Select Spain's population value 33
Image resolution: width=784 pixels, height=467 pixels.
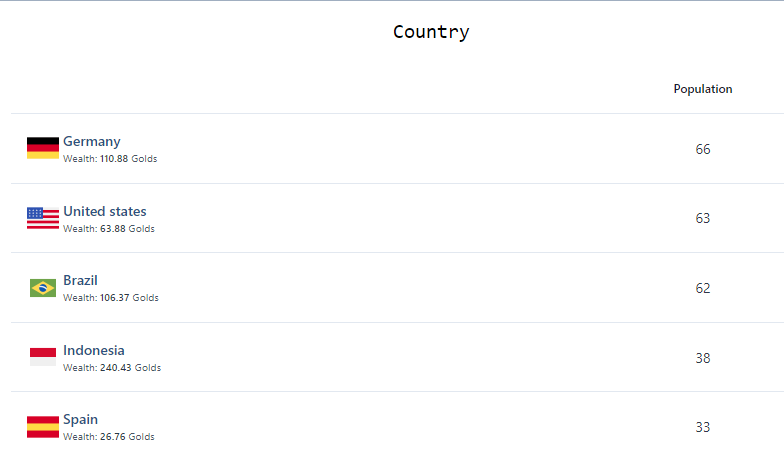[703, 427]
